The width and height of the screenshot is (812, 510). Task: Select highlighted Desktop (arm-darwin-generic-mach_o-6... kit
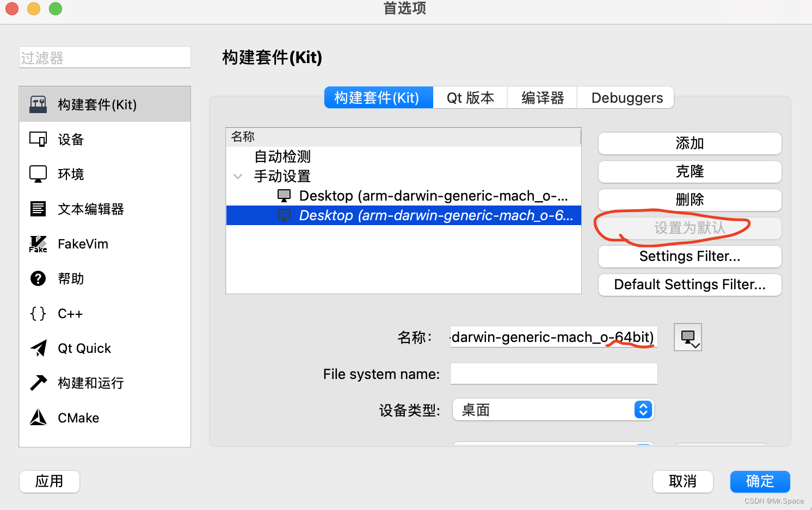click(x=404, y=215)
